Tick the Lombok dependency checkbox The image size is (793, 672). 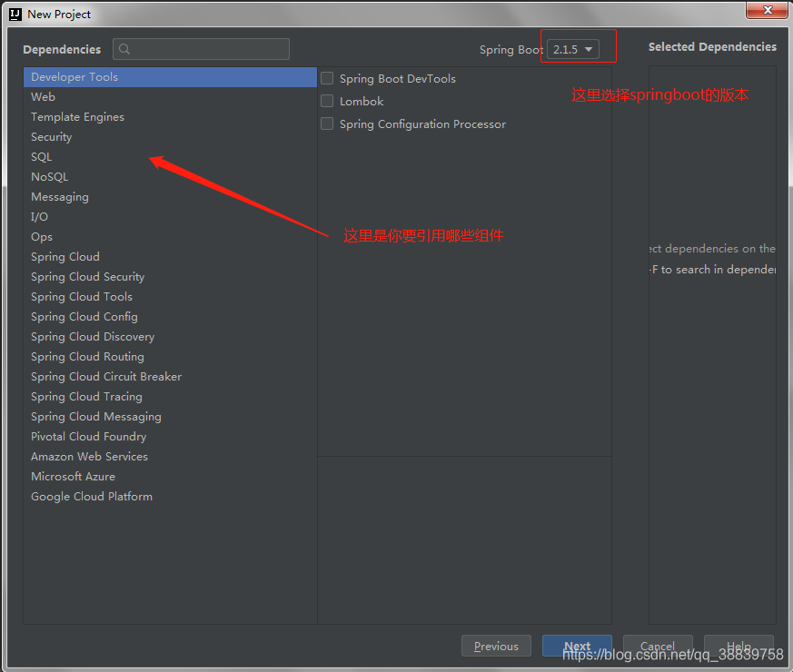(x=327, y=101)
